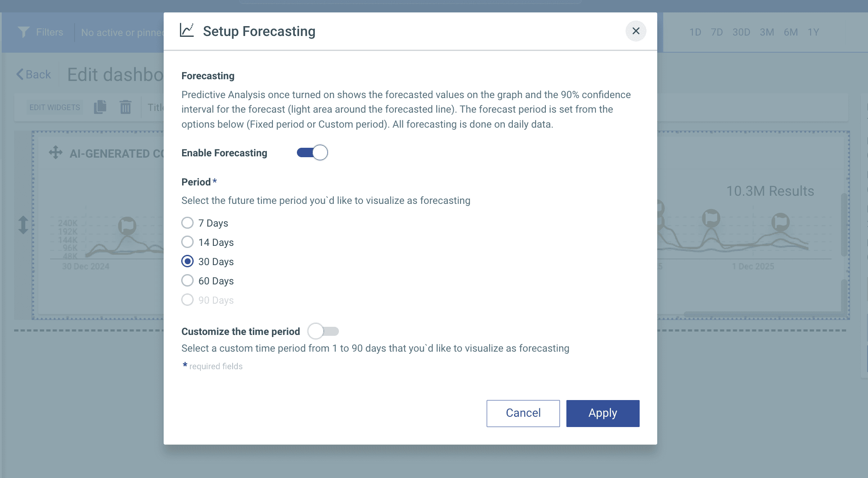Disable the Enable Forecasting toggle
Image resolution: width=868 pixels, height=478 pixels.
coord(312,153)
